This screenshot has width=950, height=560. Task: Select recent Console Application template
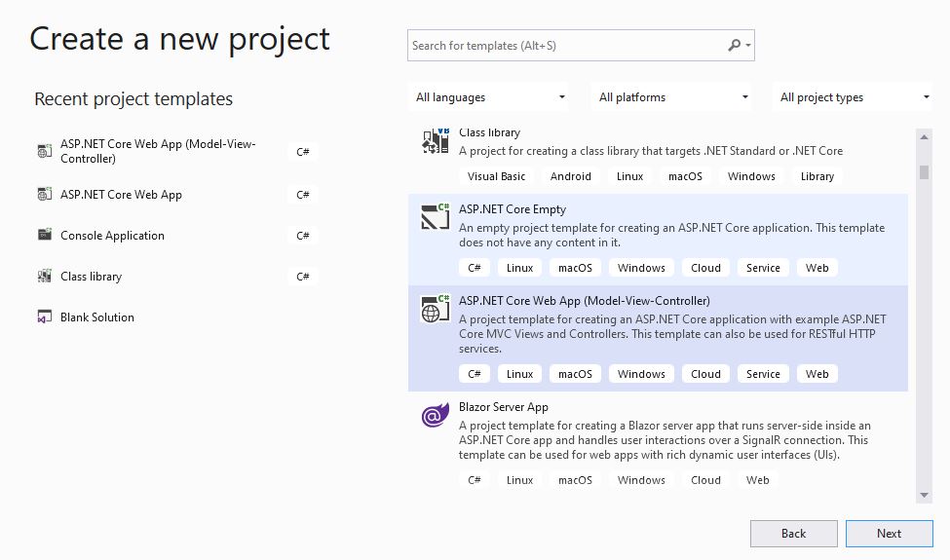177,236
